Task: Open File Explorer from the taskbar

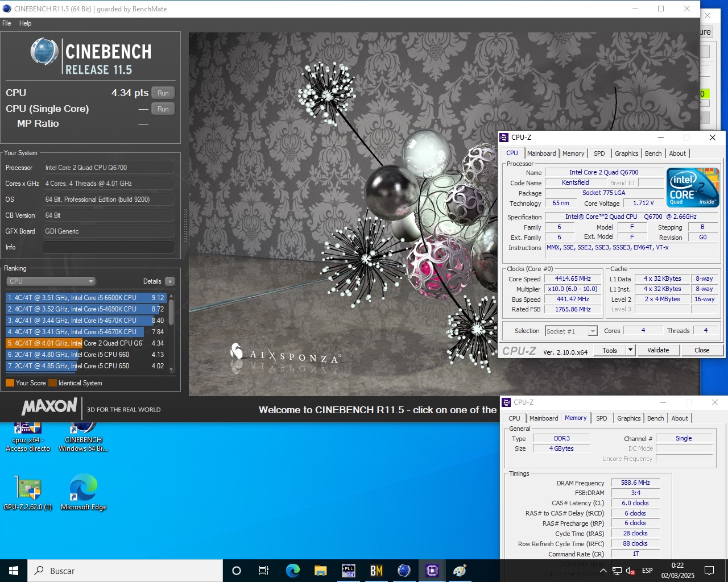Action: [x=320, y=571]
